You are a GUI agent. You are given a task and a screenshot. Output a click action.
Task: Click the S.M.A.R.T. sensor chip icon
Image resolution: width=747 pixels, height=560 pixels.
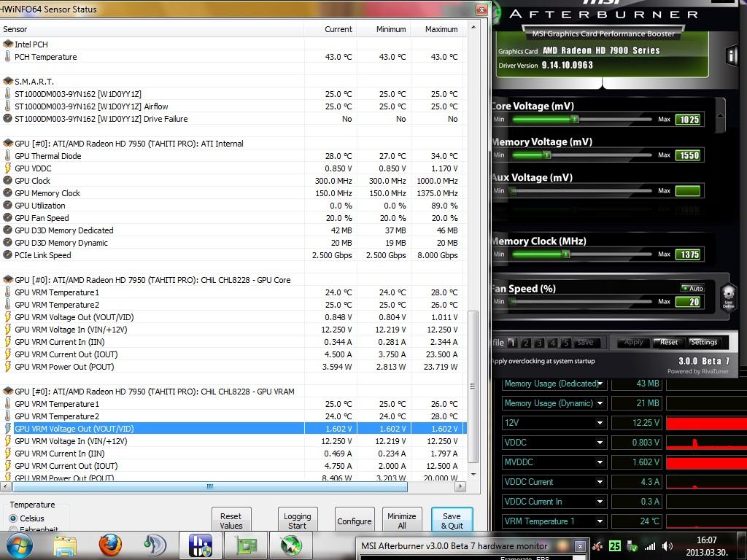pyautogui.click(x=7, y=82)
